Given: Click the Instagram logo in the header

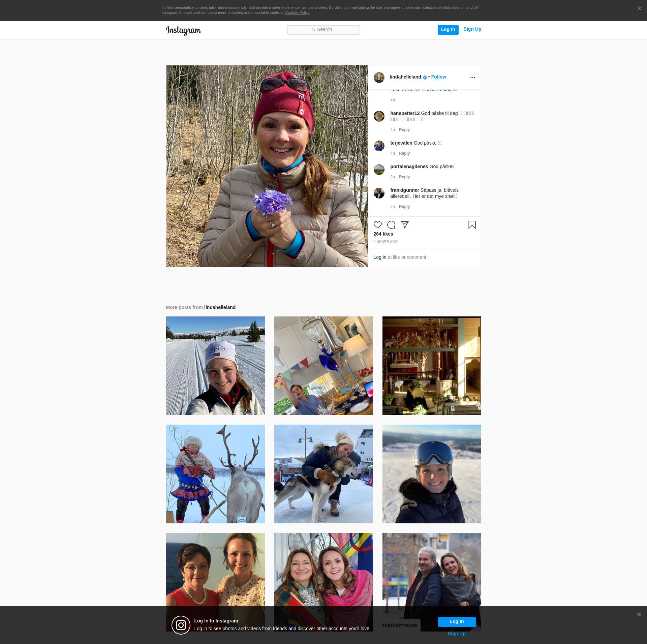Looking at the screenshot, I should (183, 30).
